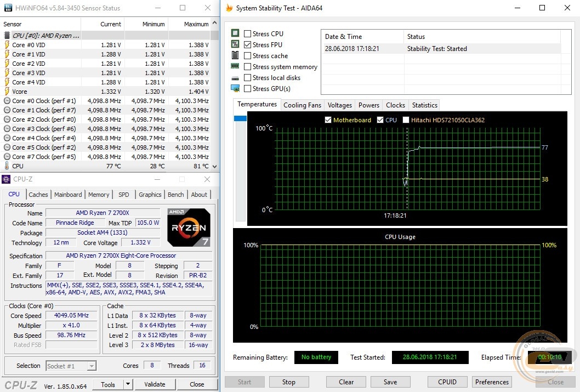Image resolution: width=580 pixels, height=392 pixels.
Task: Switch to the Cooling Fans tab
Action: pyautogui.click(x=302, y=105)
